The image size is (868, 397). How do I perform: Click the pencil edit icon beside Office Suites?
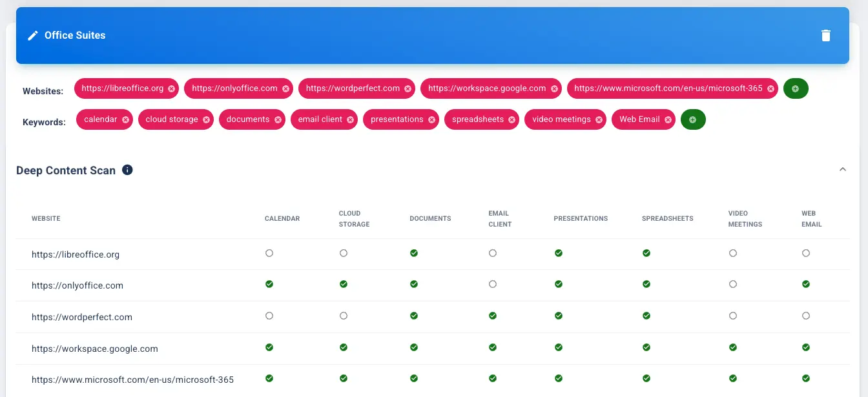pos(33,36)
